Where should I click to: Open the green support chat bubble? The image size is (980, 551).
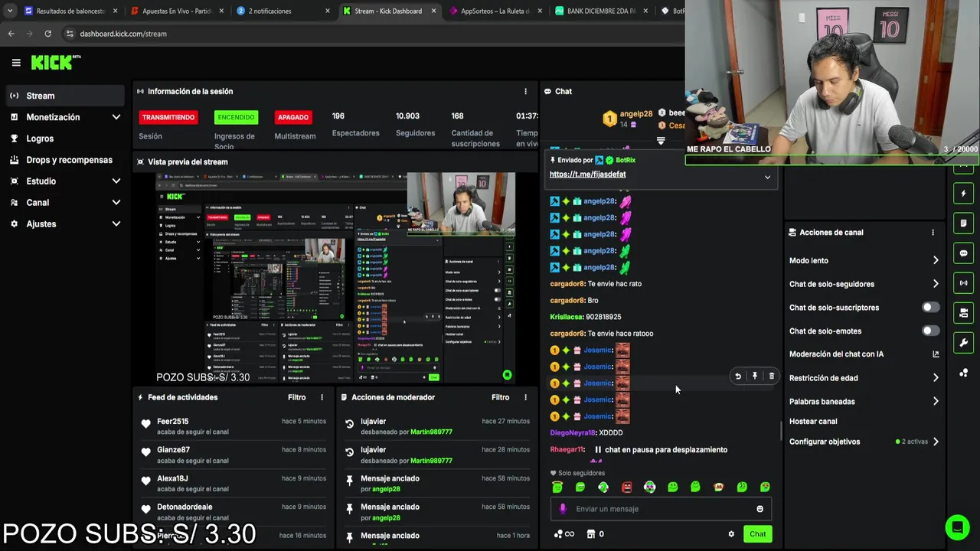coord(957,527)
